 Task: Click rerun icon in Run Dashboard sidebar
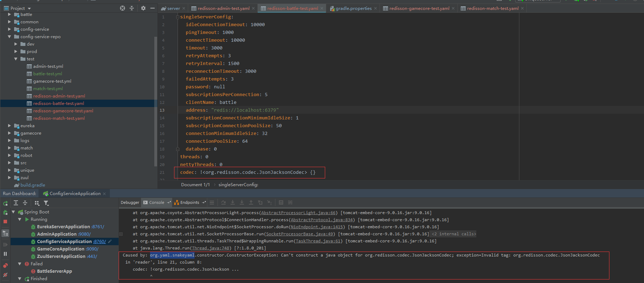5,204
